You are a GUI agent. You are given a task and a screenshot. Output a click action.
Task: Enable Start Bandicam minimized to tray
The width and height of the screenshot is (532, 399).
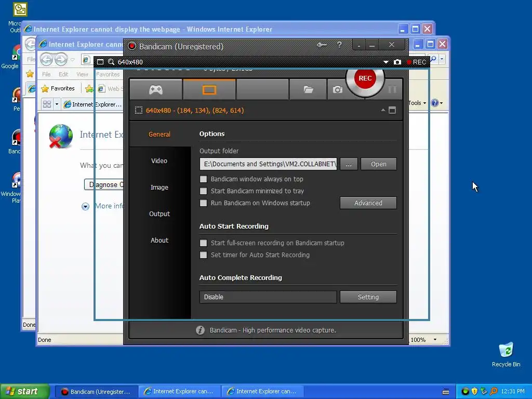[203, 191]
